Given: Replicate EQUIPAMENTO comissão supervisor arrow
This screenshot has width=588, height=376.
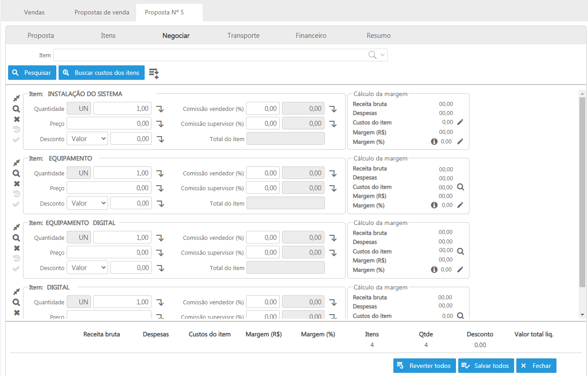Looking at the screenshot, I should [x=333, y=188].
